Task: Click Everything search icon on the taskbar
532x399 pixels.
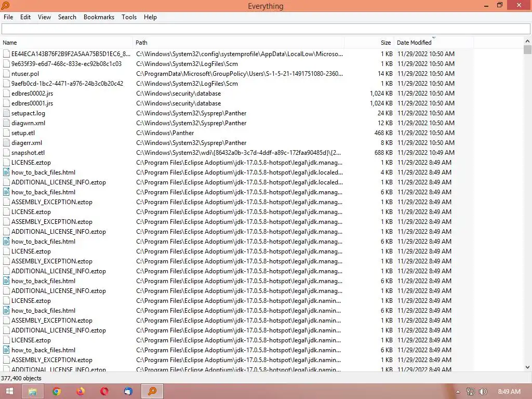Action: [152, 391]
